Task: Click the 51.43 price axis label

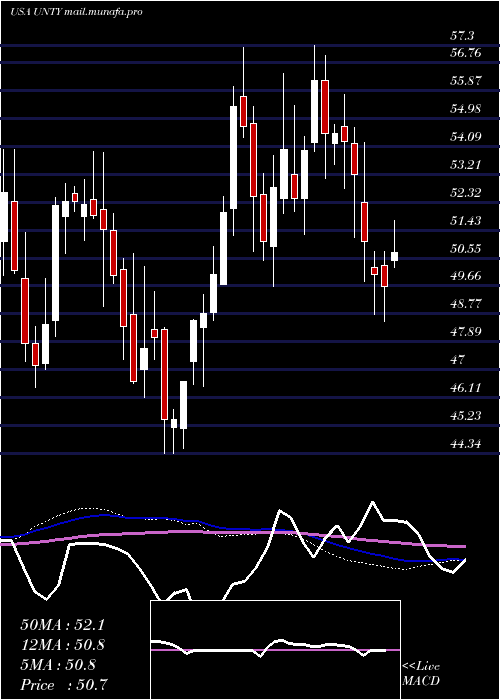Action: [x=466, y=221]
